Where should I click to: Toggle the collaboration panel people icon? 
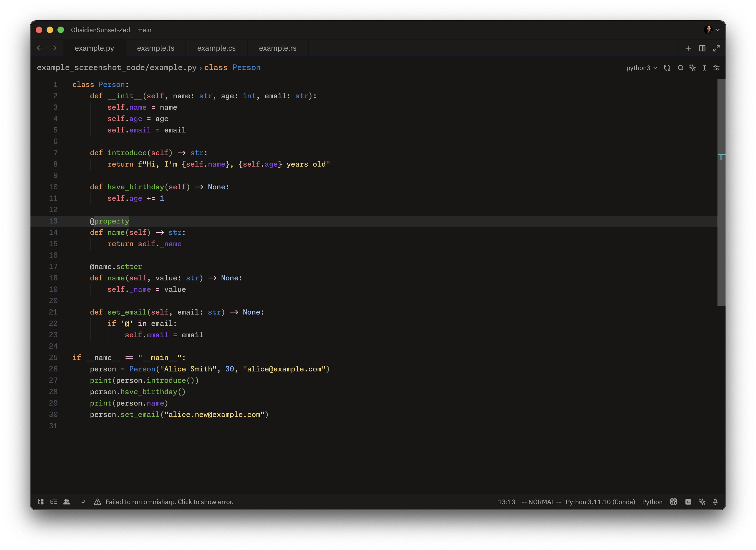(67, 502)
